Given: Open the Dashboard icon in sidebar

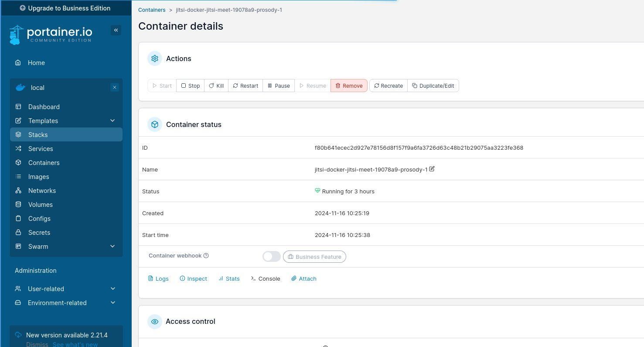Looking at the screenshot, I should pyautogui.click(x=18, y=107).
